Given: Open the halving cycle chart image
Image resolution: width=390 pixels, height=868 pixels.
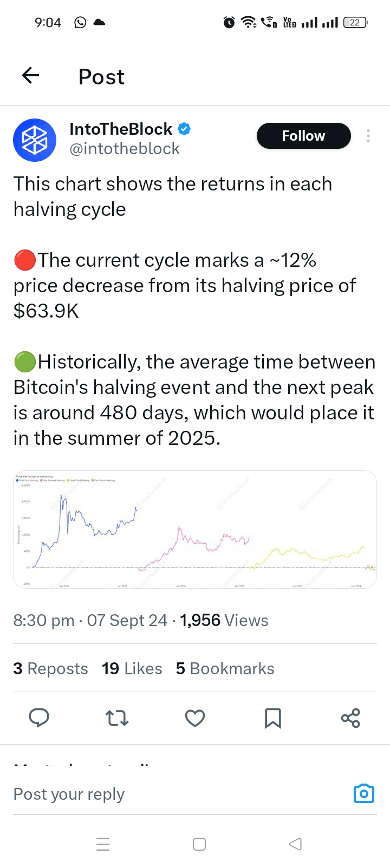Looking at the screenshot, I should (195, 529).
